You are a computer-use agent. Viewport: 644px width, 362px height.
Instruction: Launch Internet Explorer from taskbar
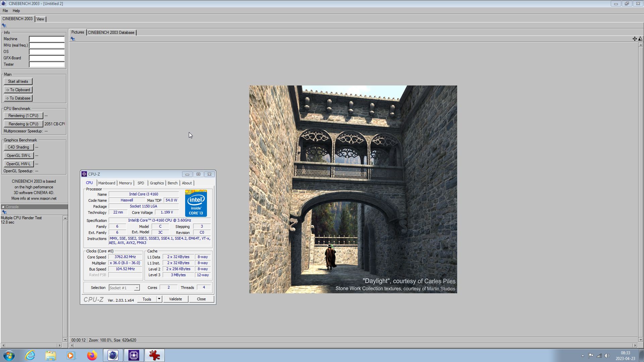click(30, 355)
